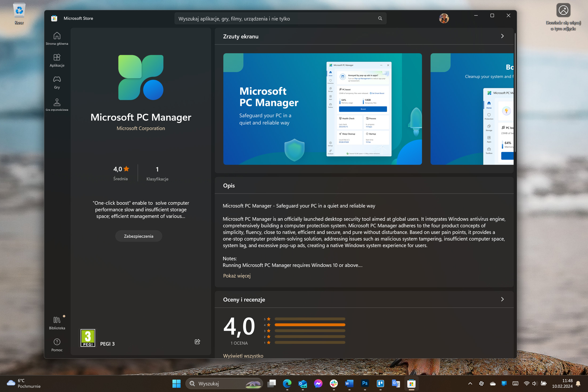Expand hidden tray icons chevron
The width and height of the screenshot is (588, 392).
pyautogui.click(x=470, y=384)
